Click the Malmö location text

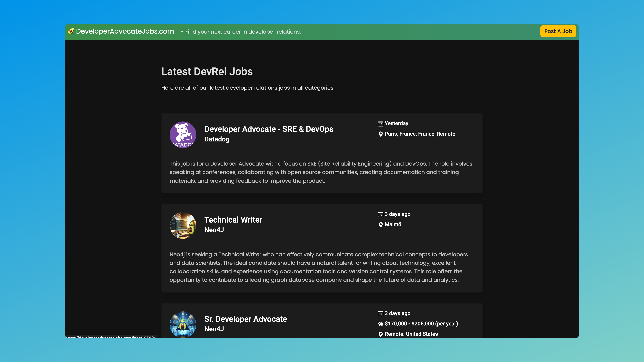coord(393,224)
